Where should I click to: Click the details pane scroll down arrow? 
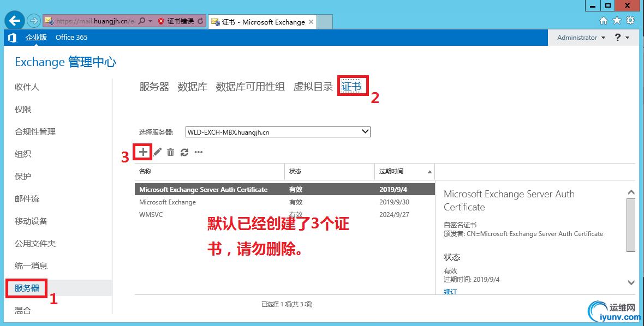[631, 282]
